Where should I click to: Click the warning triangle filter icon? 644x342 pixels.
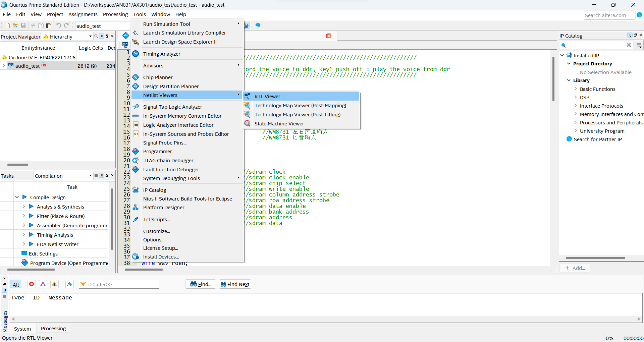[x=54, y=284]
